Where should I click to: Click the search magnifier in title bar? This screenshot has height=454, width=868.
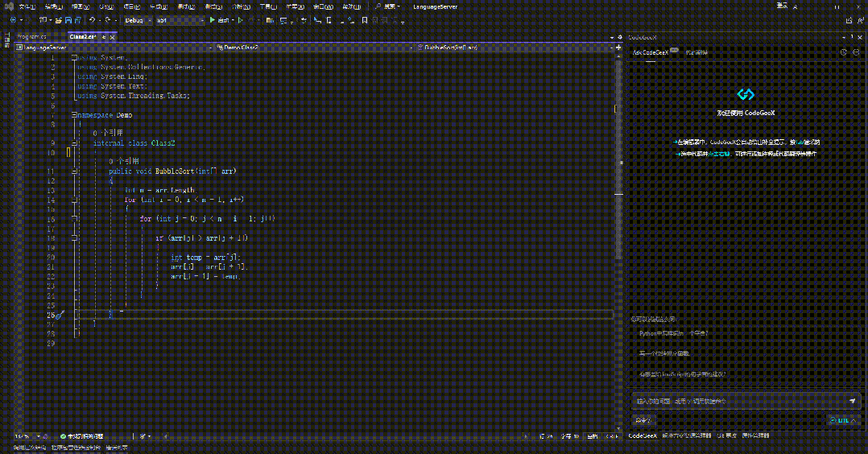tap(378, 6)
